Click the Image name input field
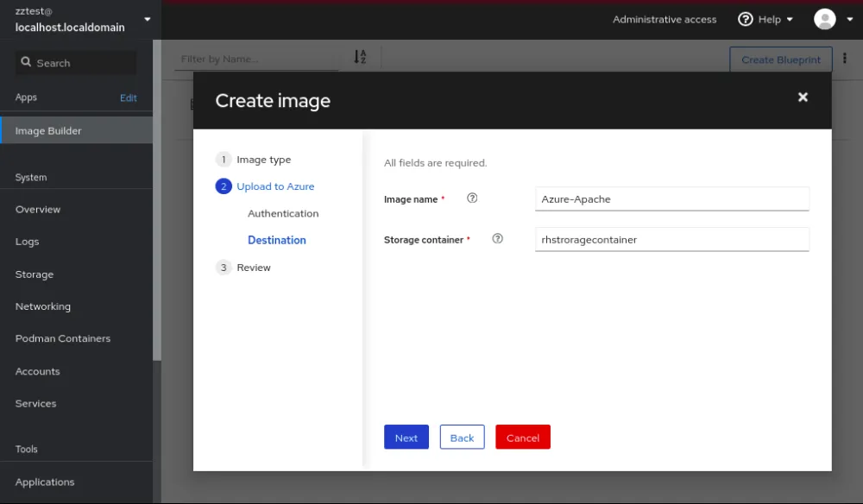Image resolution: width=863 pixels, height=504 pixels. pos(671,198)
